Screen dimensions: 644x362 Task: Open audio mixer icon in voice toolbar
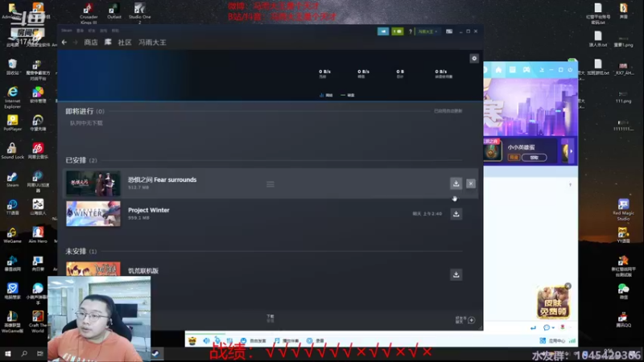point(229,340)
